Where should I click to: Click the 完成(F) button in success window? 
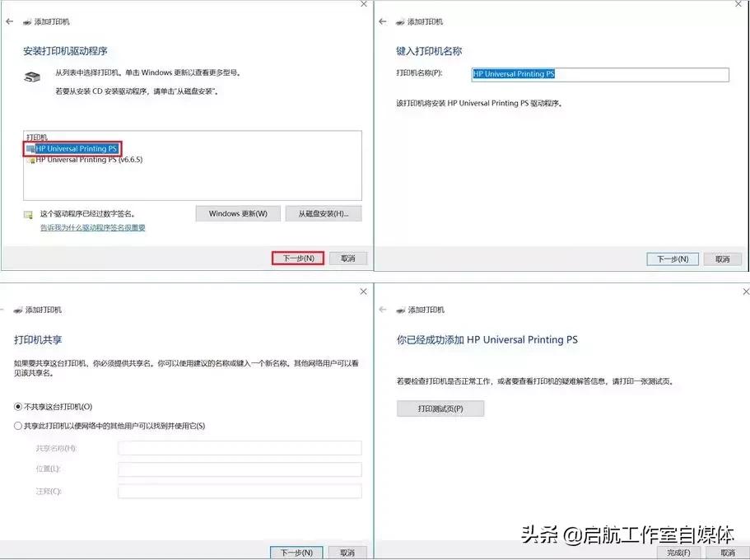click(677, 553)
